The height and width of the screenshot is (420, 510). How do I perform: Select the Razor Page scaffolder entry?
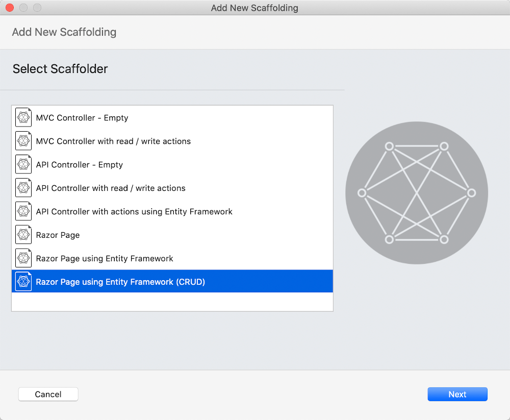[57, 235]
